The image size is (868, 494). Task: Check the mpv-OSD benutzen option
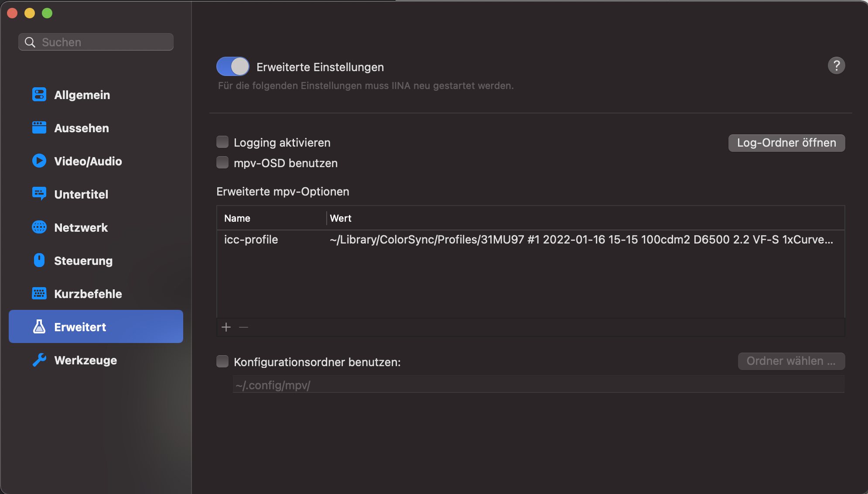[x=222, y=162]
